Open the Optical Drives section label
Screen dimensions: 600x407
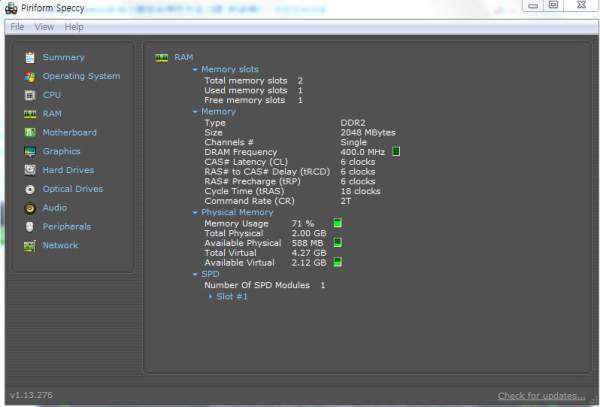coord(73,189)
